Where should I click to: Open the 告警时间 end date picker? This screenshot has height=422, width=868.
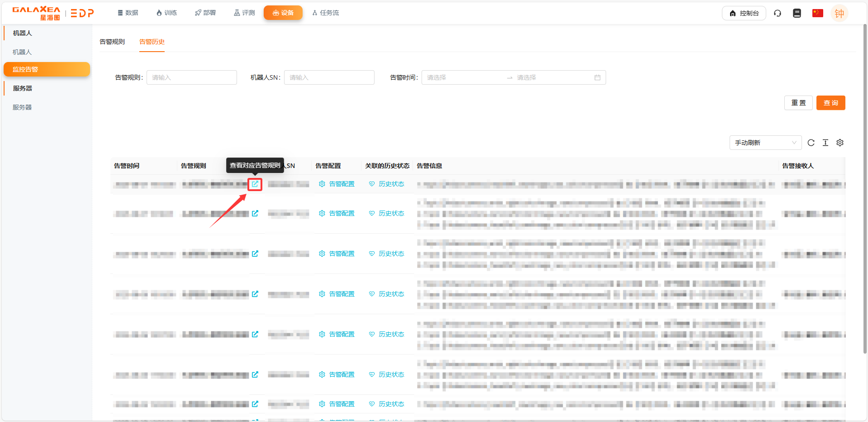pyautogui.click(x=552, y=77)
